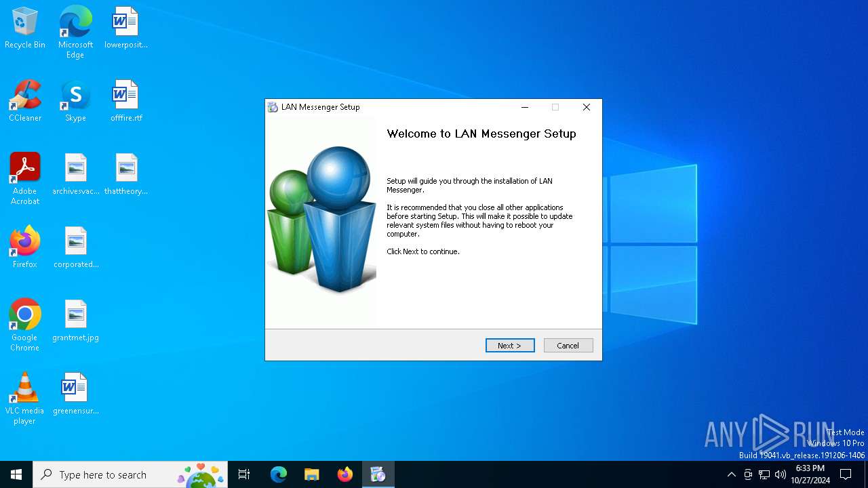Open Task View from the taskbar
868x488 pixels.
click(244, 474)
